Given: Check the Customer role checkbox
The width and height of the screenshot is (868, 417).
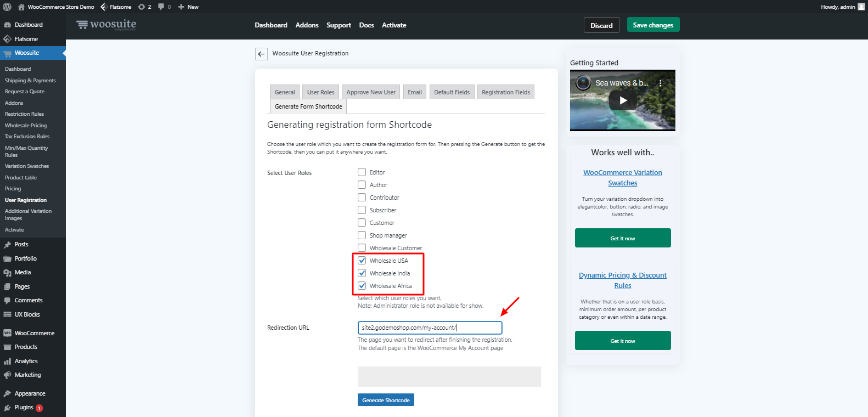Looking at the screenshot, I should (362, 222).
